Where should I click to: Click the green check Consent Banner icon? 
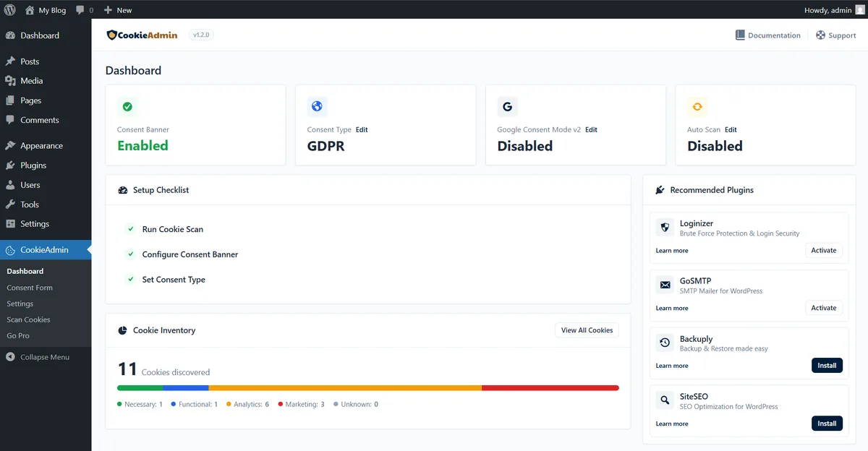tap(127, 107)
